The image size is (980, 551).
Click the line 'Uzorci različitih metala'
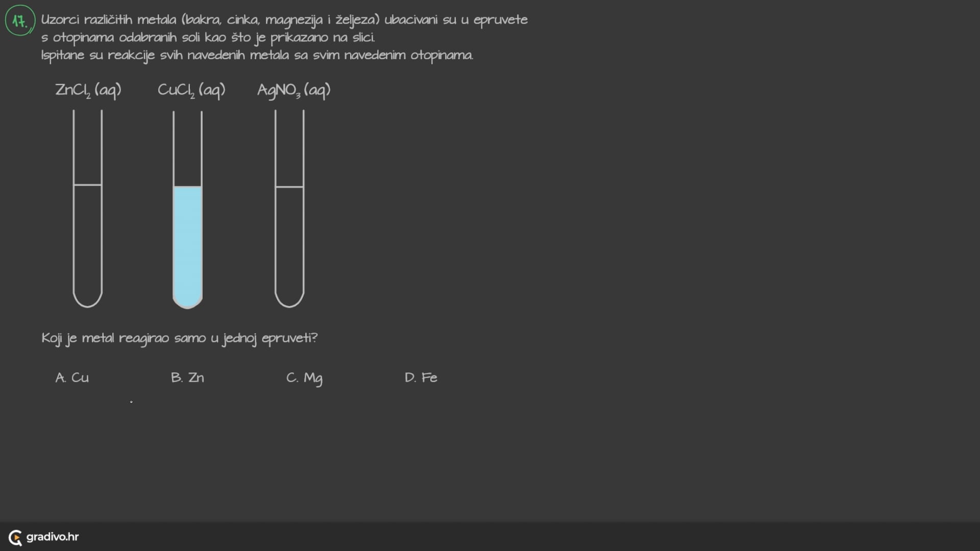(284, 20)
